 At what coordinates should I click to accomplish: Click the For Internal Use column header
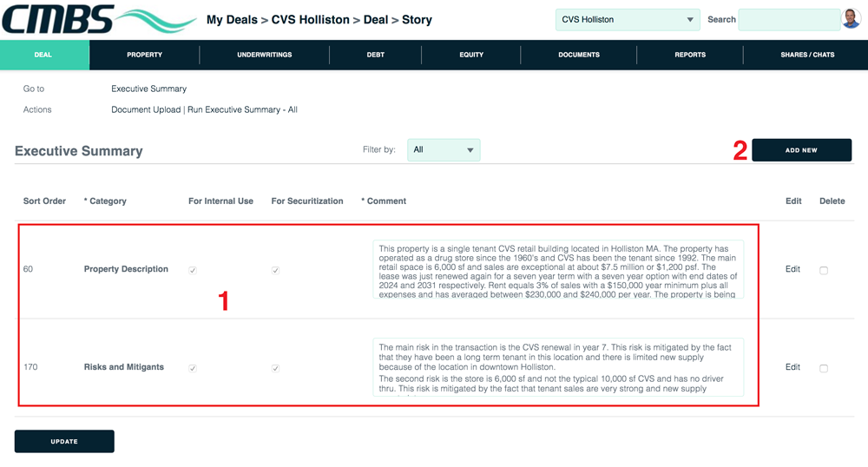coord(220,201)
